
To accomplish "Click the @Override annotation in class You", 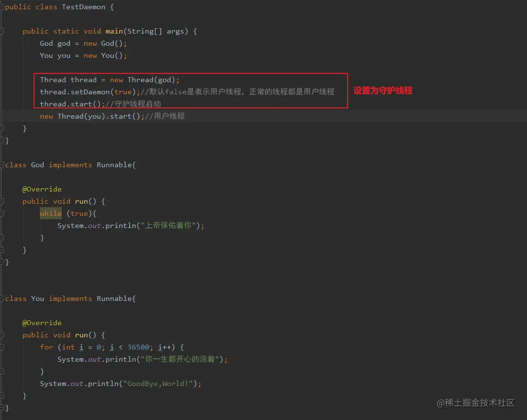I will pyautogui.click(x=42, y=323).
